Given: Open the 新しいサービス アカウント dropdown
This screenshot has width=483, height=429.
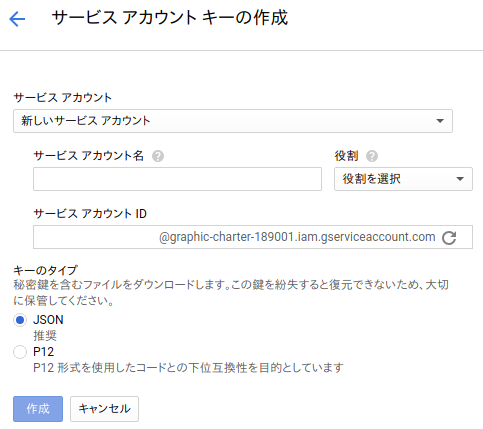Looking at the screenshot, I should pos(233,121).
